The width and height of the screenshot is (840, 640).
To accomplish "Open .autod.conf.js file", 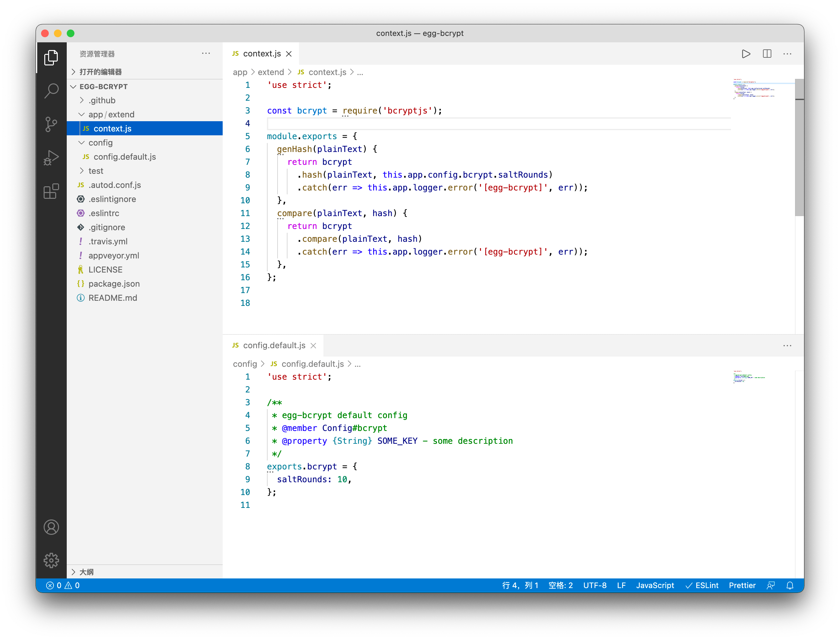I will coord(145,185).
